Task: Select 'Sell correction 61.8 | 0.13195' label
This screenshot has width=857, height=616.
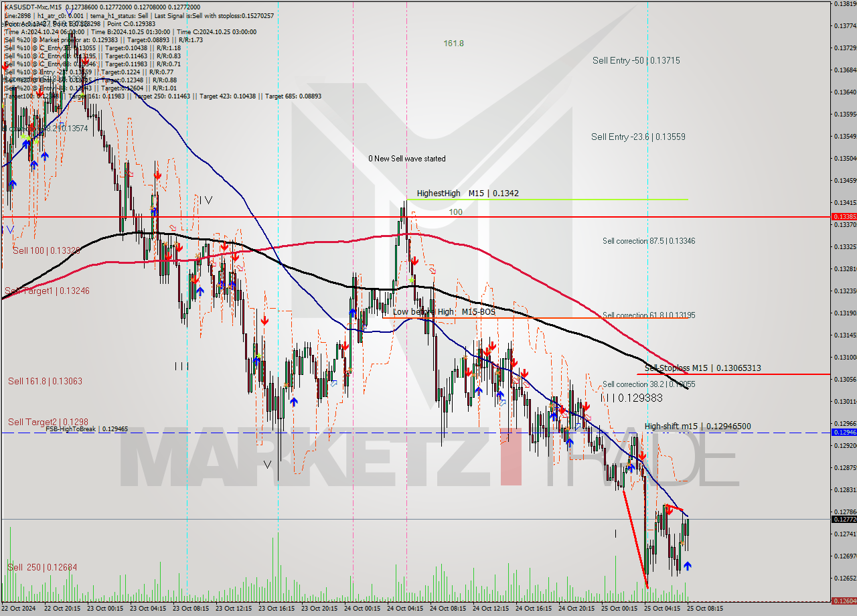Action: coord(648,315)
